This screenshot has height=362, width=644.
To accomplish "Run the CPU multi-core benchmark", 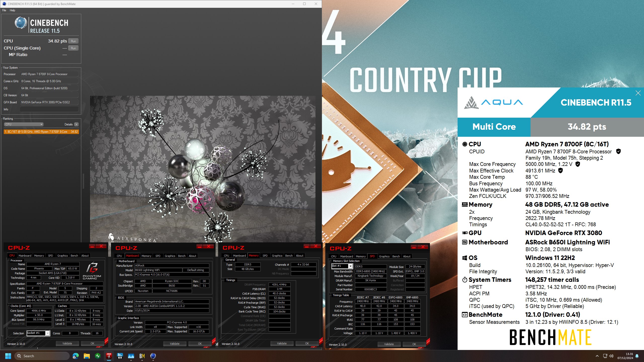I will [73, 41].
